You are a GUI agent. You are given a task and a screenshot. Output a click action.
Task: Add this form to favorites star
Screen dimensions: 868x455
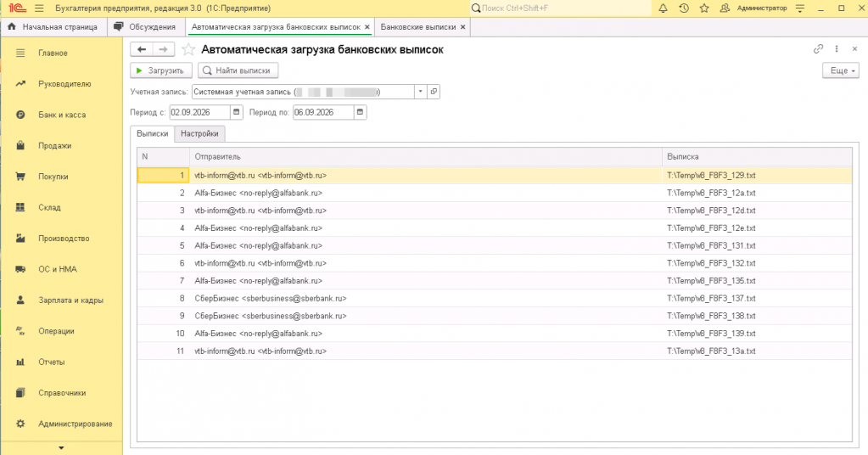(x=188, y=49)
